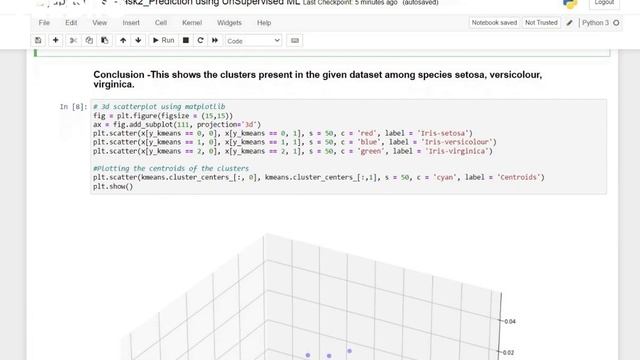The image size is (640, 360).
Task: Click the line with label 'Iris-setosa'
Action: point(282,133)
